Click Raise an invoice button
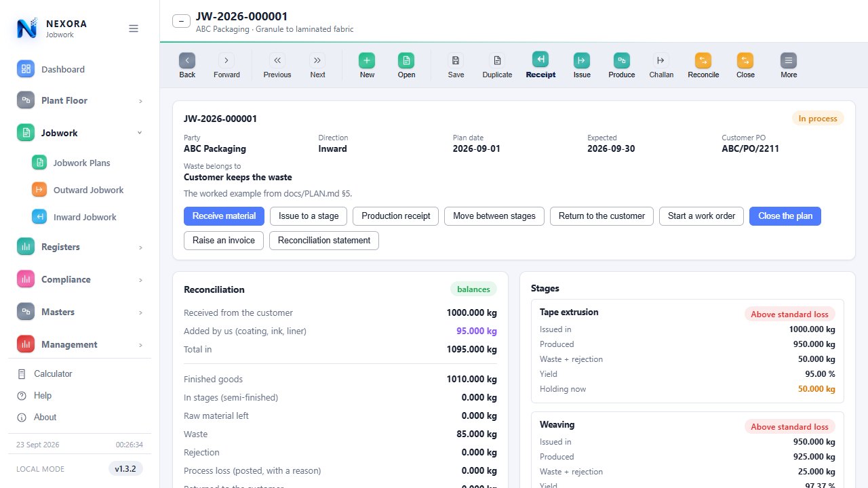 (x=224, y=241)
